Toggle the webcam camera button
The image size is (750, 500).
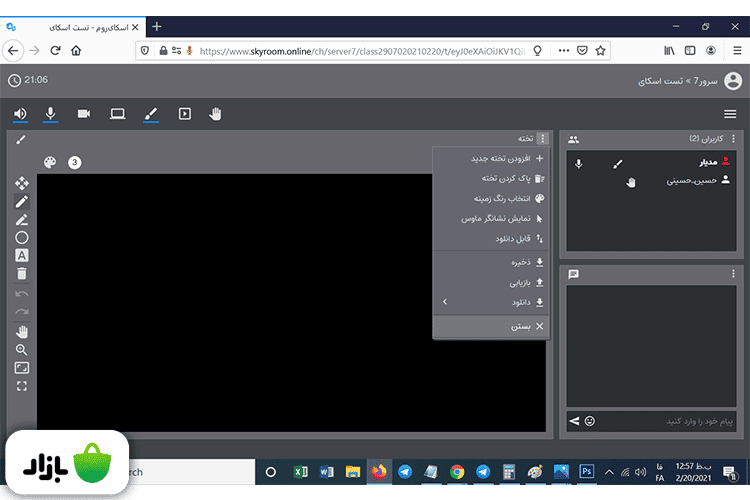84,114
